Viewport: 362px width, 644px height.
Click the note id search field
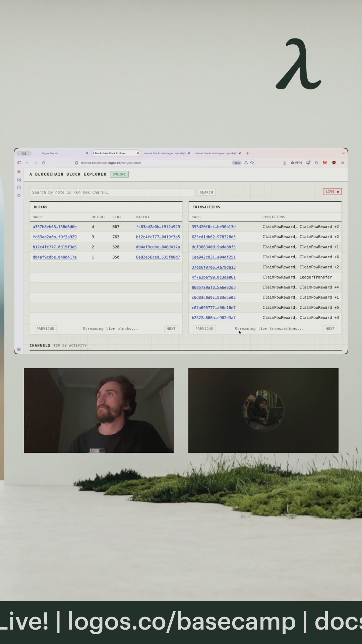pos(112,192)
